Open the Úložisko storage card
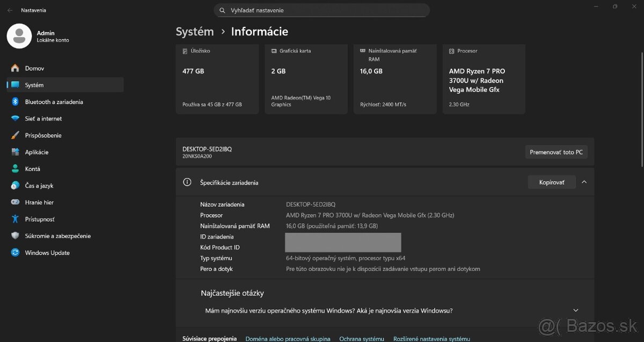The width and height of the screenshot is (644, 342). [x=217, y=78]
